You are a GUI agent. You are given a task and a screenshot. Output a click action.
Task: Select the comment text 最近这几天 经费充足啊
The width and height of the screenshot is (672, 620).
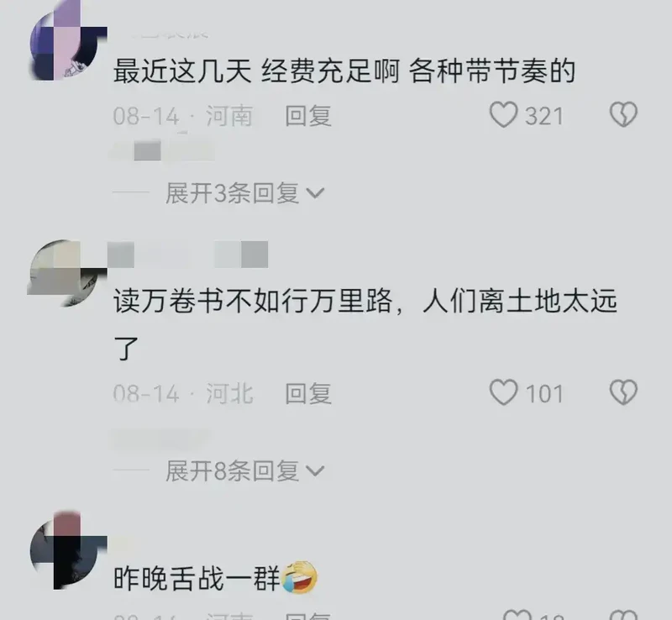(256, 71)
